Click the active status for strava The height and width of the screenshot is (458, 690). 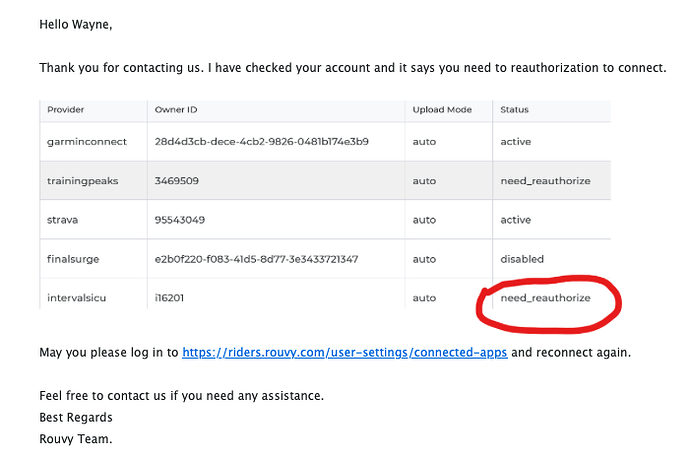click(x=515, y=220)
